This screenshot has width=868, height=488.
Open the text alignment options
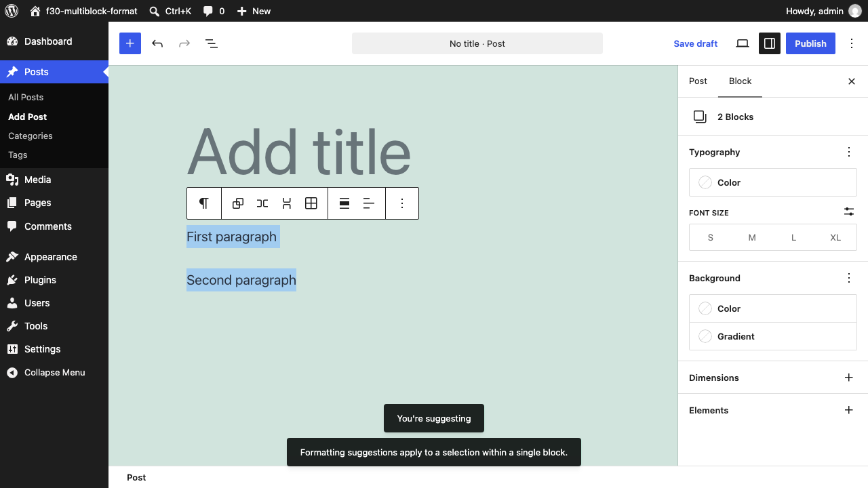[x=369, y=203]
